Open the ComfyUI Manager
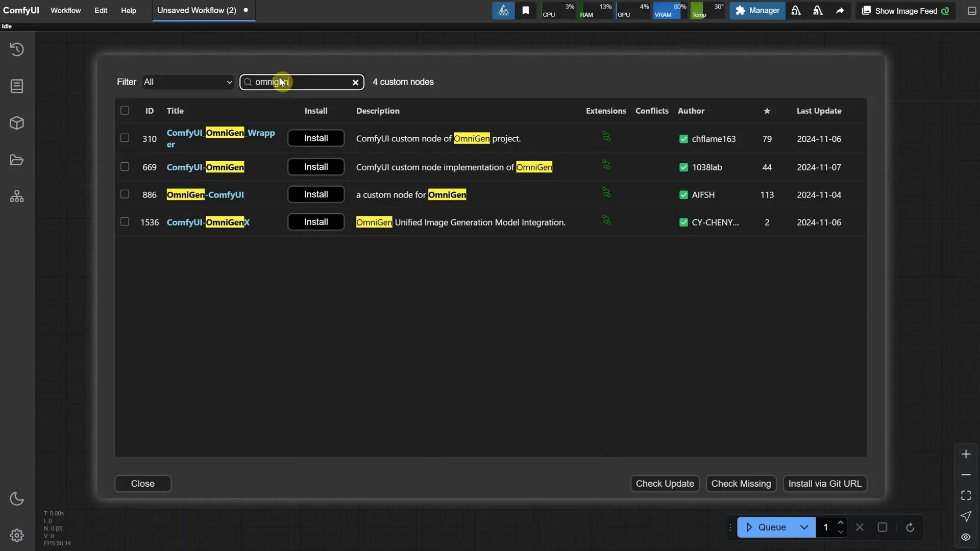 point(757,10)
